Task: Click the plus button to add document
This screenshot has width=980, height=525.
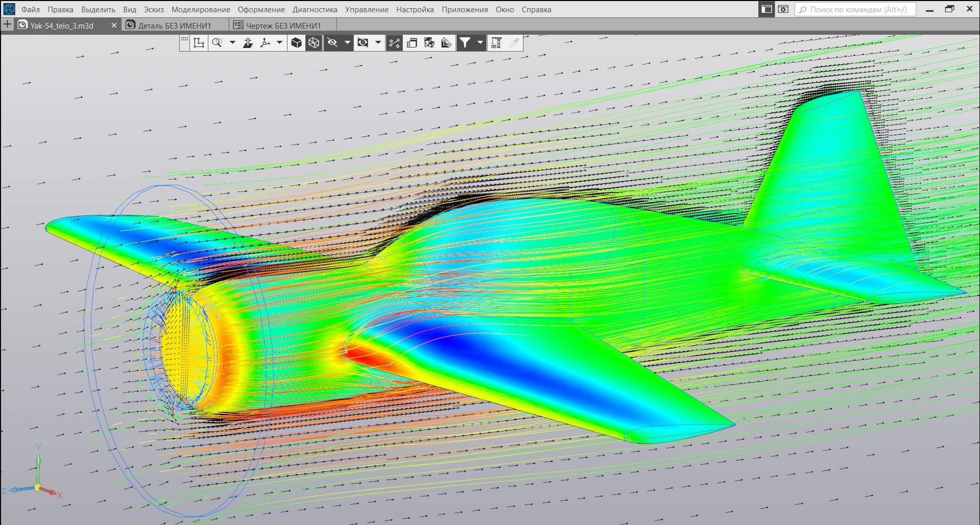Action: point(7,25)
